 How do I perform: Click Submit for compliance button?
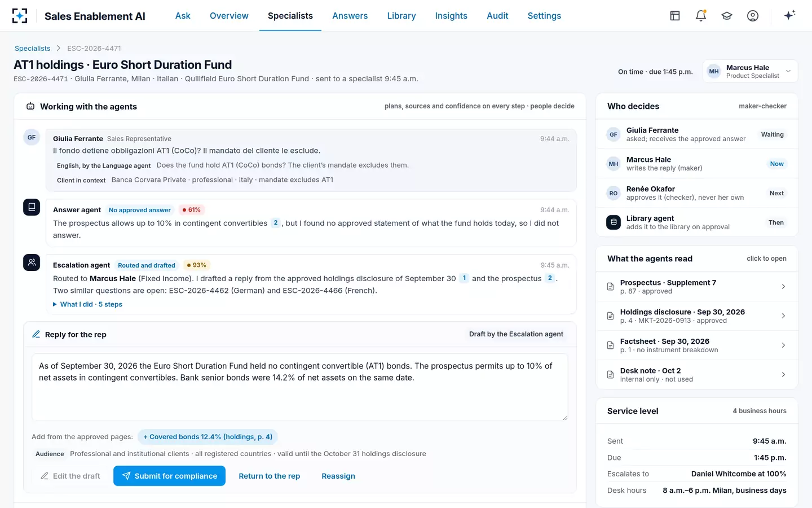point(169,476)
